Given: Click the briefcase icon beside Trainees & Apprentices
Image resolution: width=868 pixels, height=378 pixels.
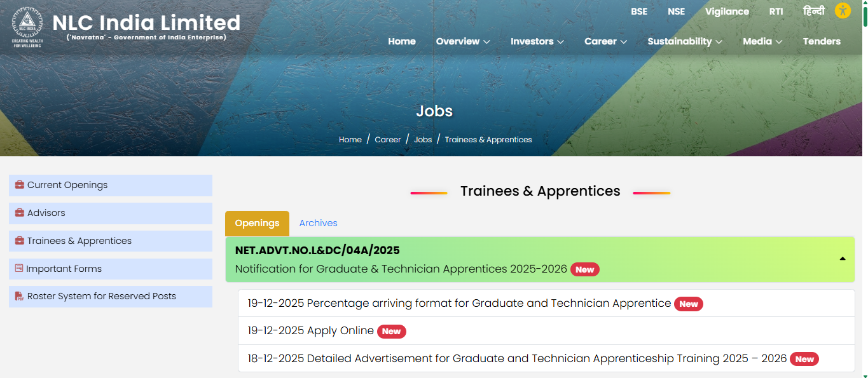Looking at the screenshot, I should click(18, 241).
